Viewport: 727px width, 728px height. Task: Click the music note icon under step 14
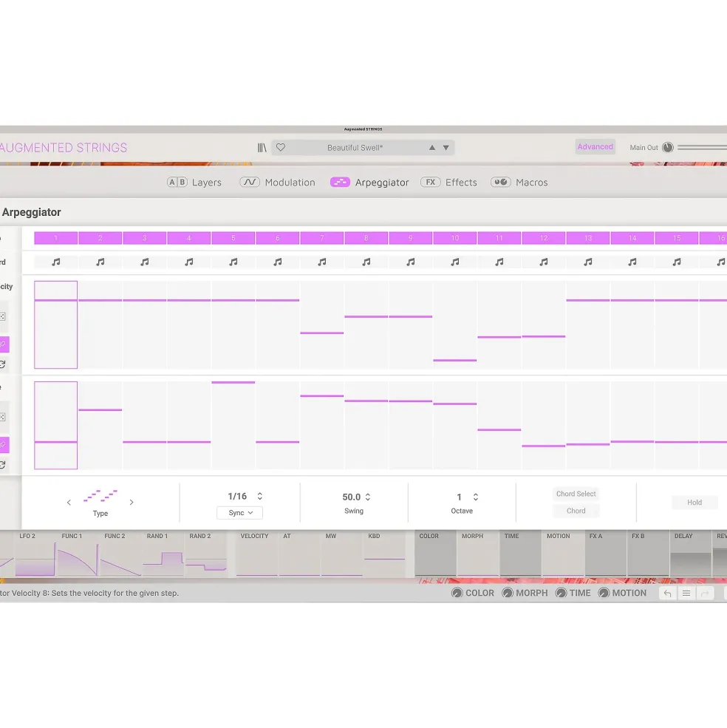click(632, 262)
